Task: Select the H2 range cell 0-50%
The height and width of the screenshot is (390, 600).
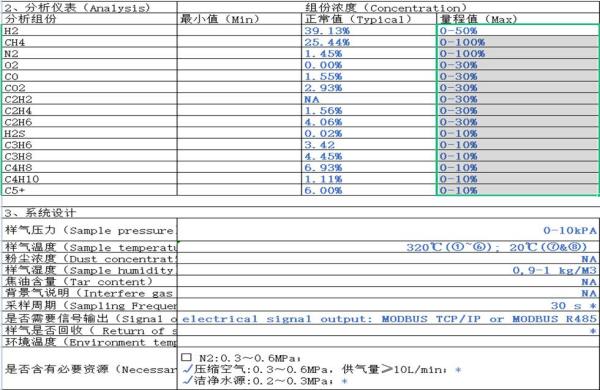Action: click(518, 31)
